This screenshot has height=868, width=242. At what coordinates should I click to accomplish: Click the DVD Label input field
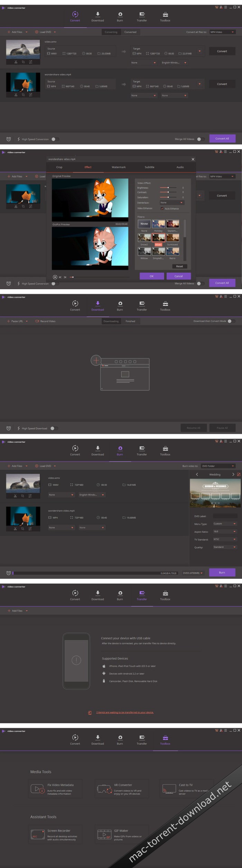225,516
